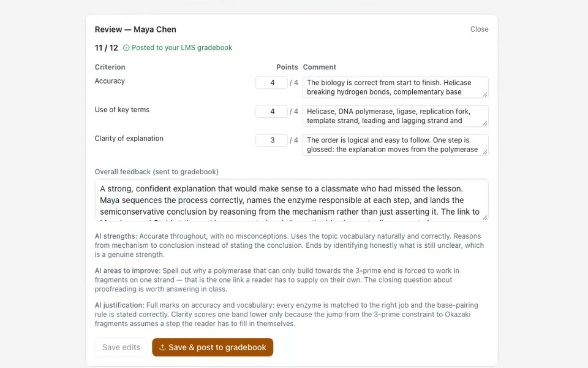
Task: Save & post to gradebook
Action: point(213,347)
